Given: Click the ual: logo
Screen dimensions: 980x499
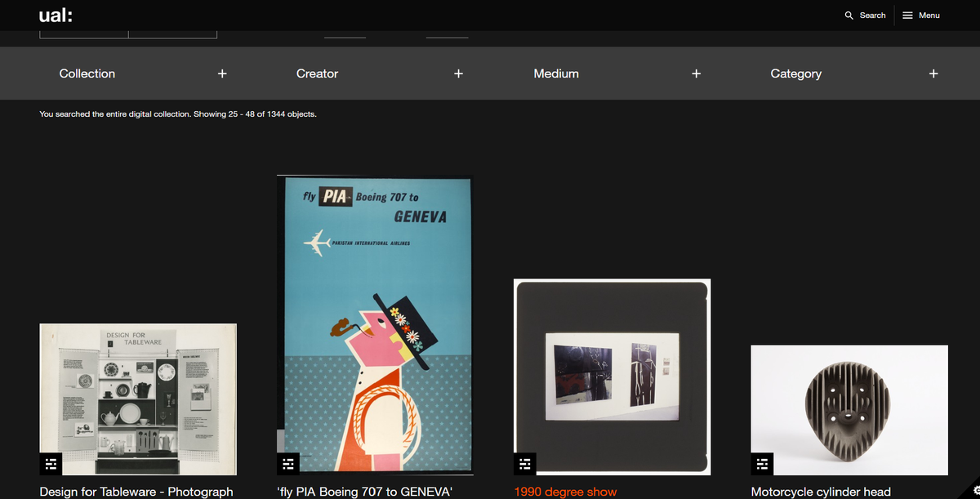Looking at the screenshot, I should click(55, 16).
